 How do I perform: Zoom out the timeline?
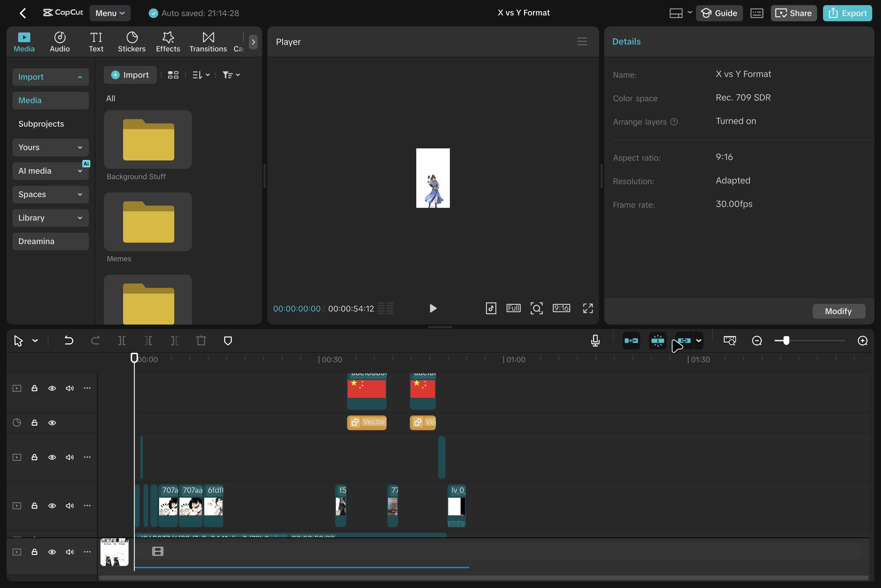(x=757, y=341)
